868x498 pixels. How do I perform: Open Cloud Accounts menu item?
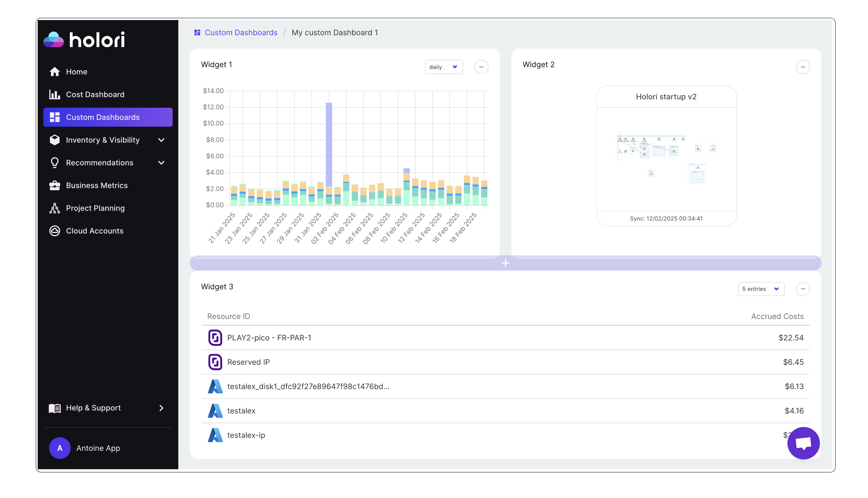(x=108, y=231)
